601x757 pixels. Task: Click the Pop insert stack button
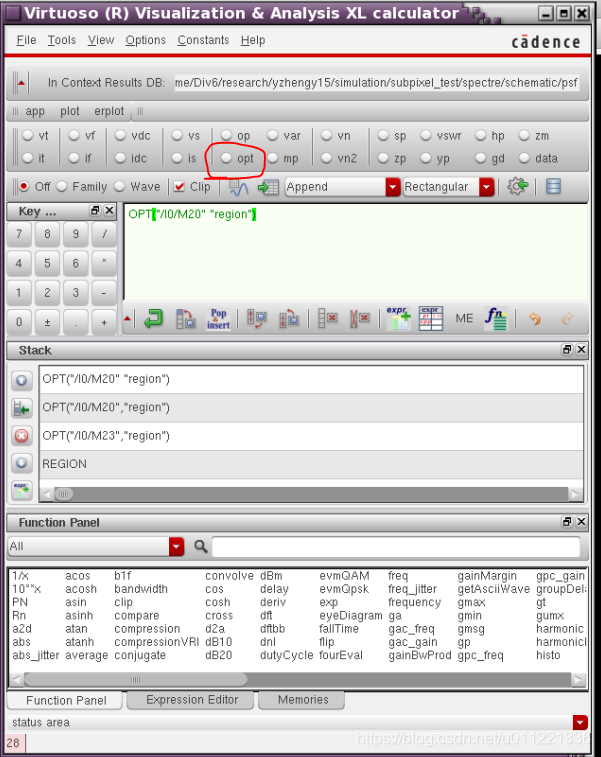pos(218,319)
